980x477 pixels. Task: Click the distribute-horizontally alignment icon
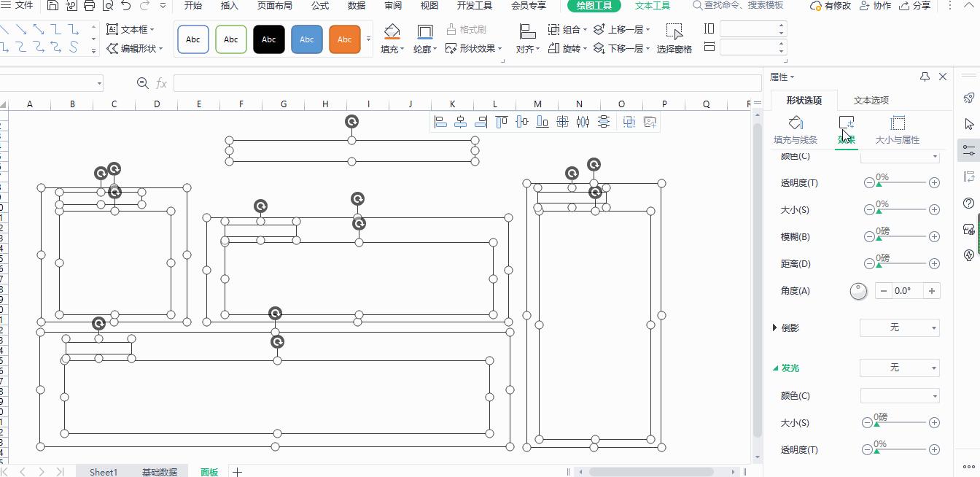[x=583, y=122]
